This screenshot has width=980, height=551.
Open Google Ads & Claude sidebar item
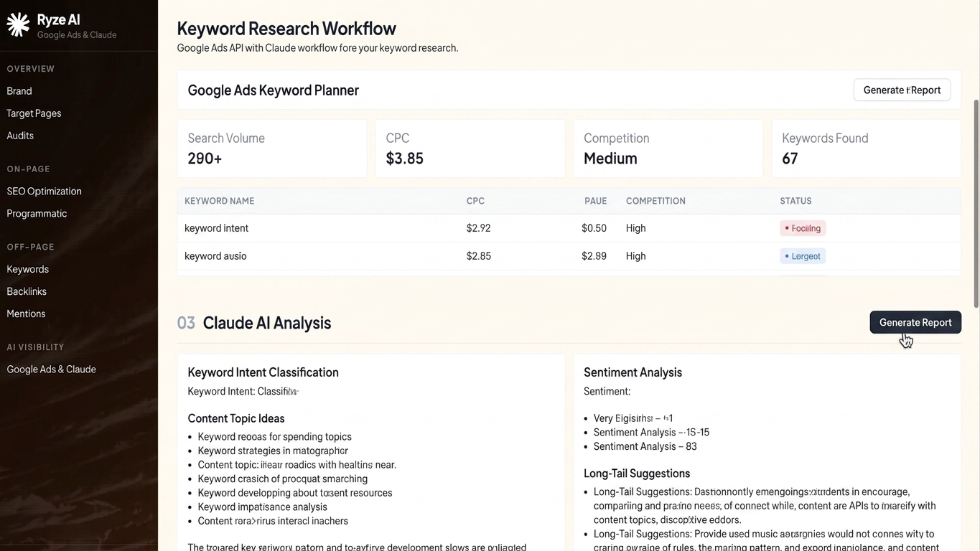point(51,369)
